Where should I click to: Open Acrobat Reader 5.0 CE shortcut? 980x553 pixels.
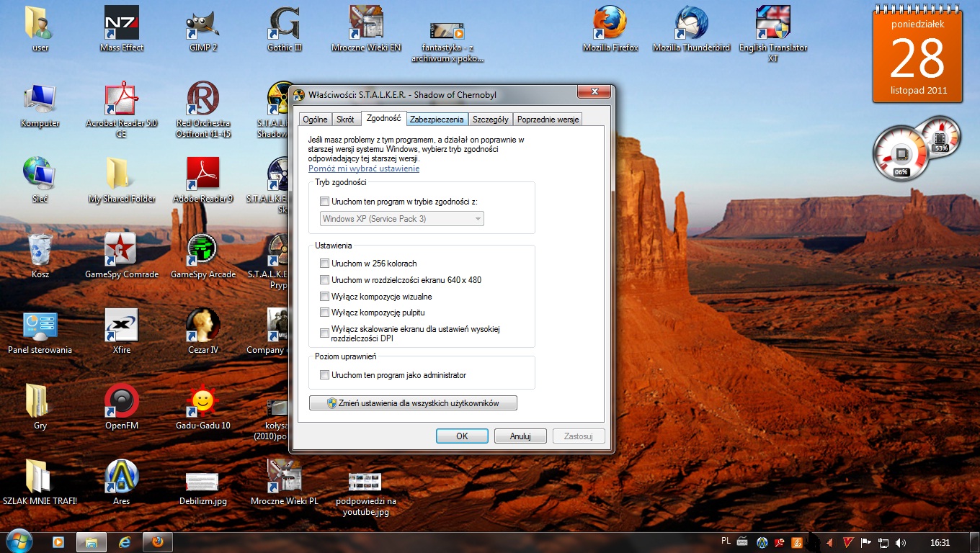tap(122, 109)
